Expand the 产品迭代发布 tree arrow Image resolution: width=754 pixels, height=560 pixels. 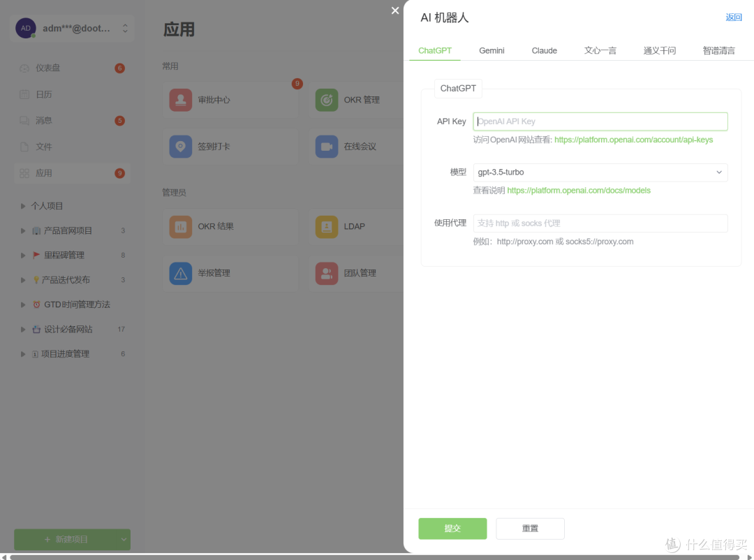tap(22, 280)
